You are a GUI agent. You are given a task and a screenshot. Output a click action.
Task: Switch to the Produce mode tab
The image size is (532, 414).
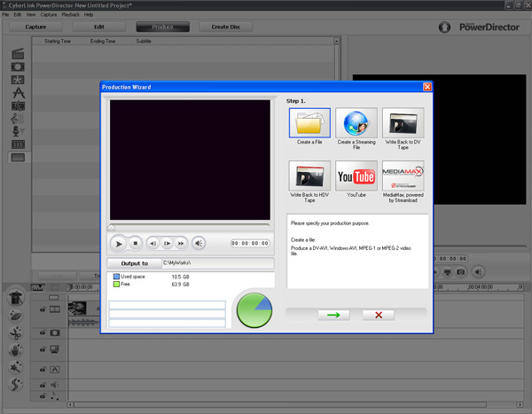point(162,27)
